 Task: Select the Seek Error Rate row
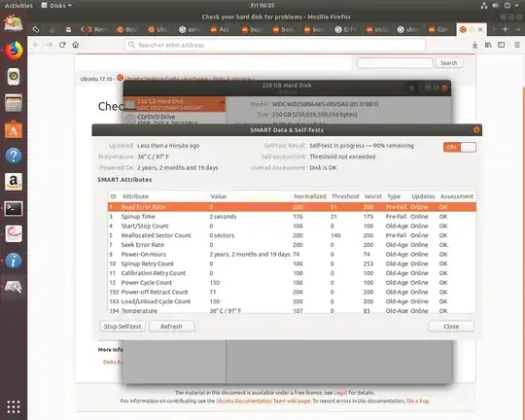[x=292, y=245]
